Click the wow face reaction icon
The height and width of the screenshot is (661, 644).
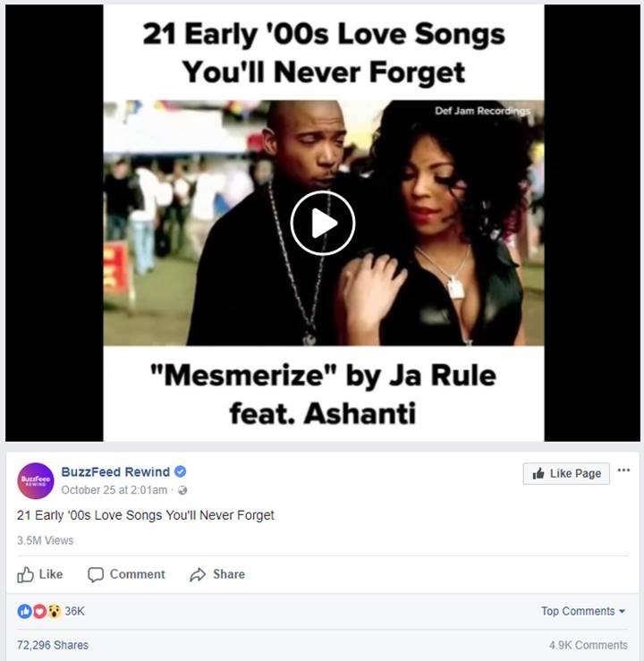click(x=54, y=611)
